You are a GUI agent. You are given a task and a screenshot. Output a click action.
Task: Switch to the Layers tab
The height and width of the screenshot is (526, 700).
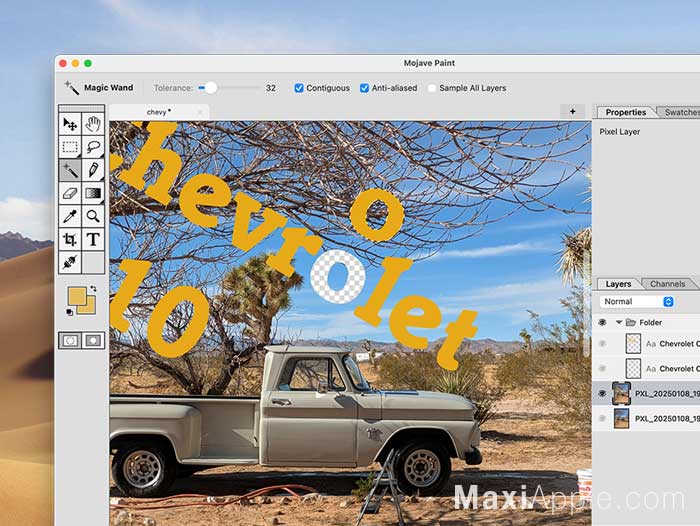click(x=618, y=284)
